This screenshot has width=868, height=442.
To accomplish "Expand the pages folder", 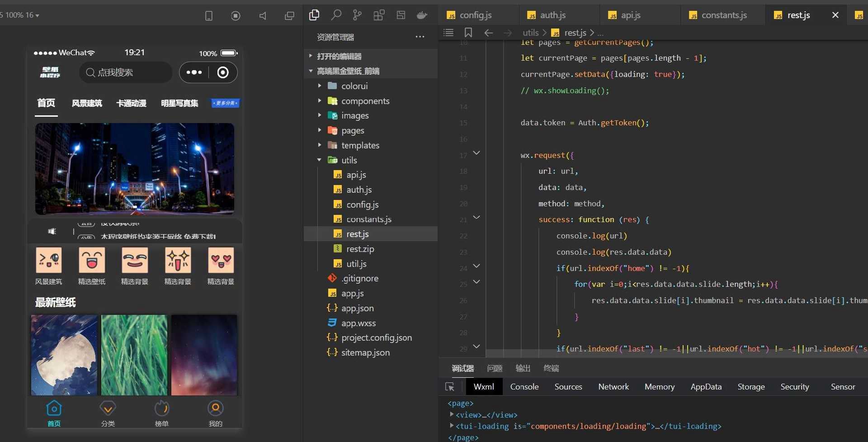I will point(320,130).
